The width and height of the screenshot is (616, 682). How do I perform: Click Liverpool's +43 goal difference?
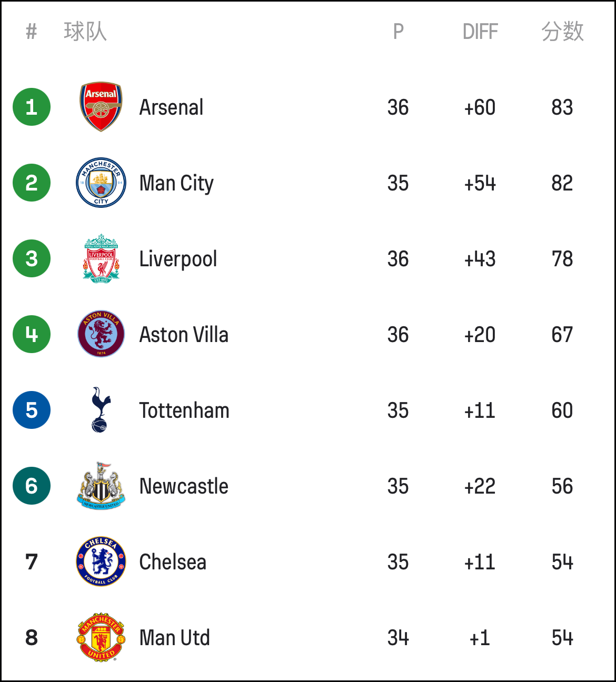480,259
